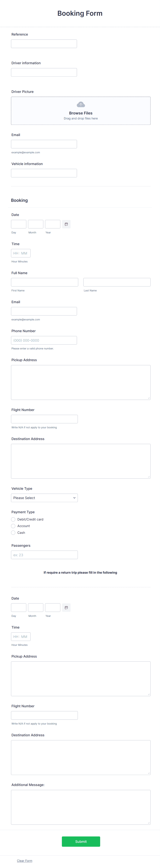Click the Driver information text box

click(x=44, y=72)
